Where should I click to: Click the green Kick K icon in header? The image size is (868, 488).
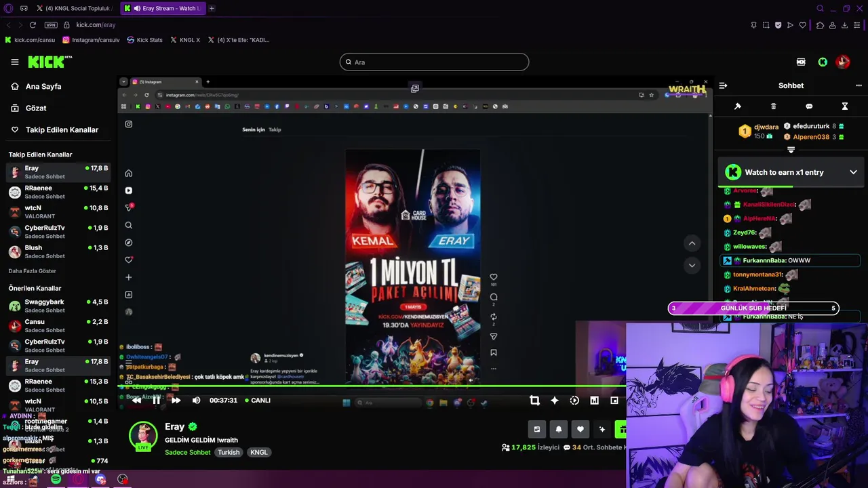(x=823, y=62)
